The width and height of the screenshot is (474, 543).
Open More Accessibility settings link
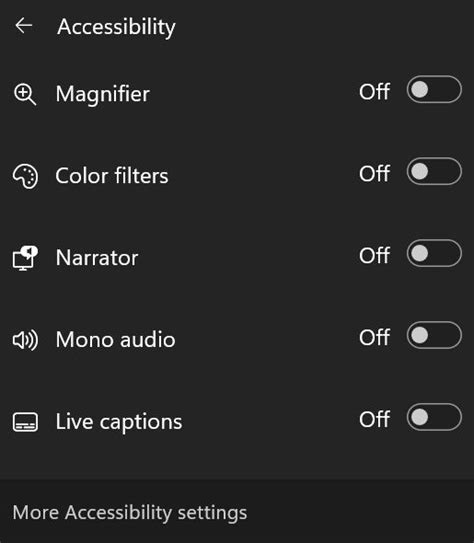[x=130, y=513]
